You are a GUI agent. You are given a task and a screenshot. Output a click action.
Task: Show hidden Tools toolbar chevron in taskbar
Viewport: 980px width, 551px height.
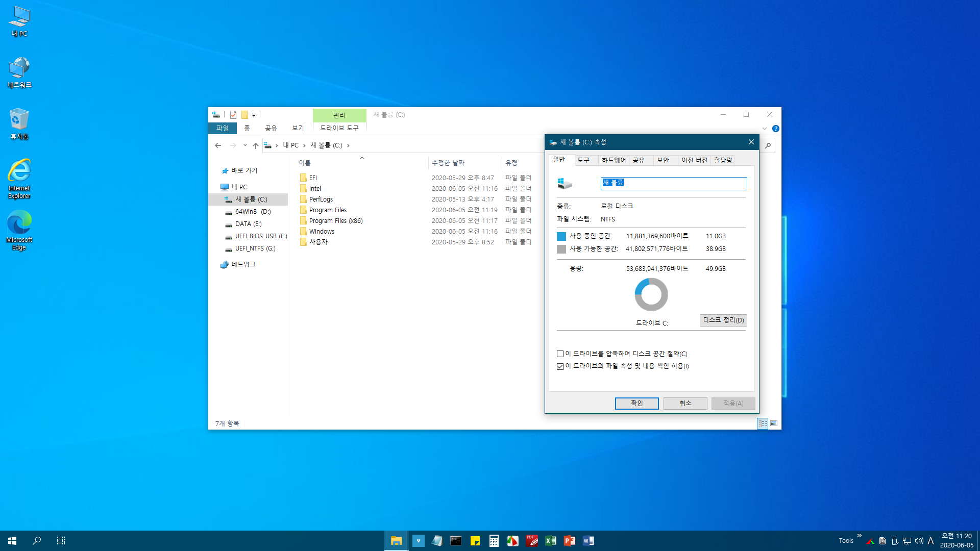(x=860, y=536)
